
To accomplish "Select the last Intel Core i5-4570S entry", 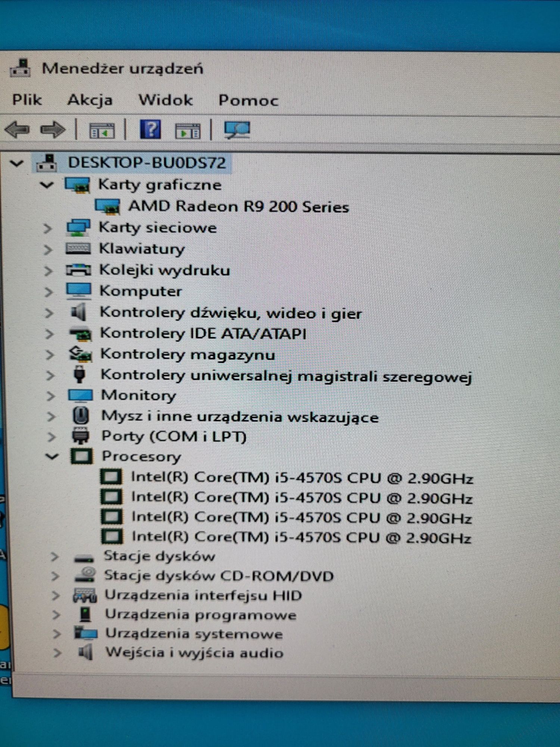I will [x=302, y=537].
